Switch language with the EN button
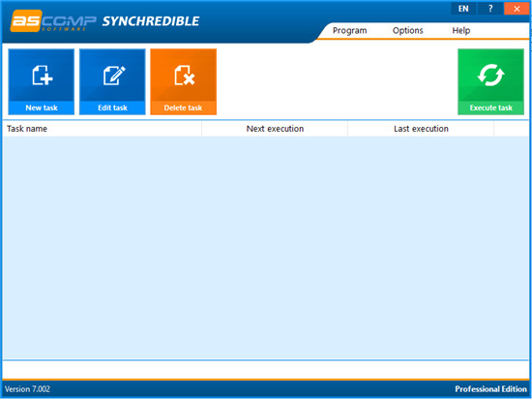The height and width of the screenshot is (399, 532). [x=463, y=9]
